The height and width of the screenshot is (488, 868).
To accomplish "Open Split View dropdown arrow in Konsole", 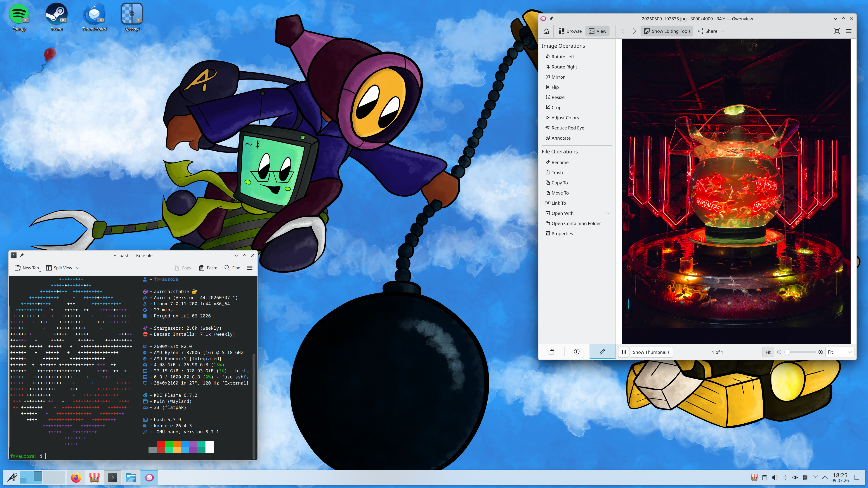I will [x=78, y=268].
